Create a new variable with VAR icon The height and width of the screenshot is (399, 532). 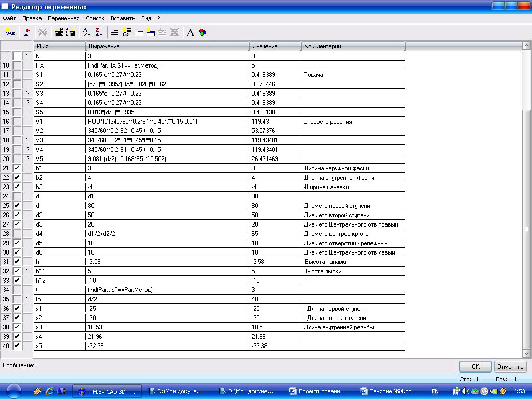click(x=10, y=33)
